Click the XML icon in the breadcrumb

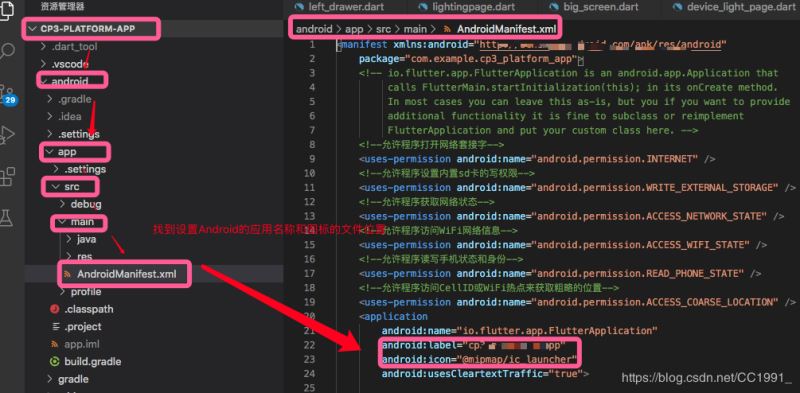pyautogui.click(x=447, y=29)
